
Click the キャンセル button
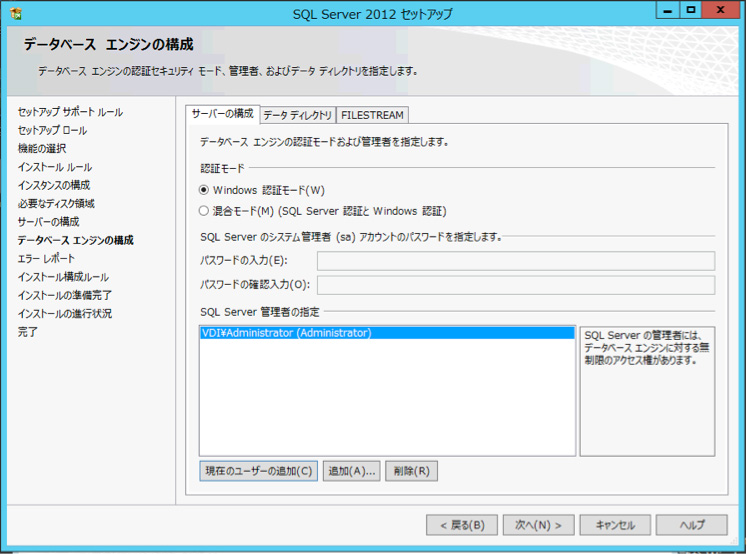615,525
